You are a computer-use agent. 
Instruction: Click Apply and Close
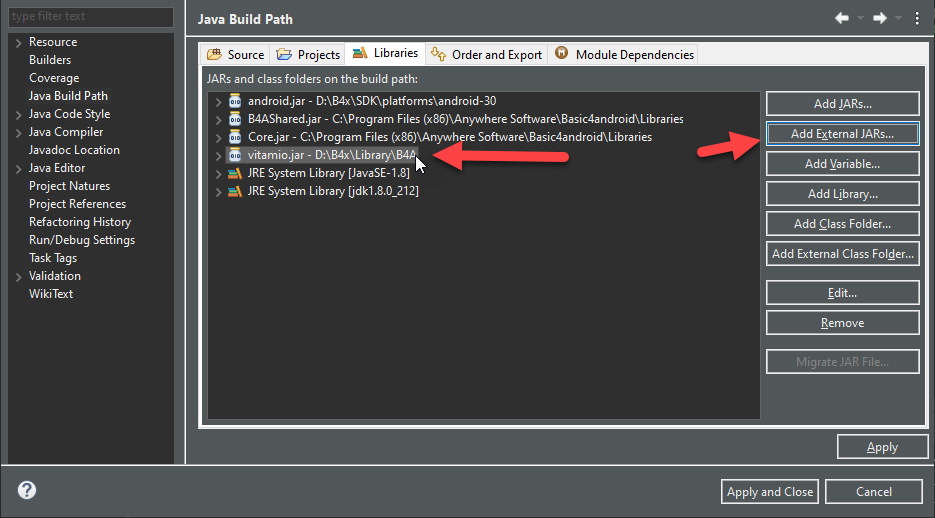(770, 492)
